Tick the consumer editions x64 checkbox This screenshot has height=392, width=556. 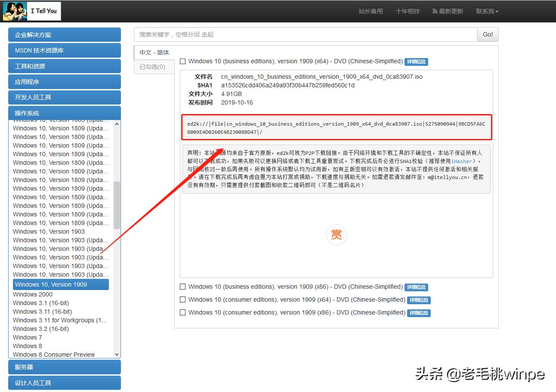pyautogui.click(x=183, y=299)
